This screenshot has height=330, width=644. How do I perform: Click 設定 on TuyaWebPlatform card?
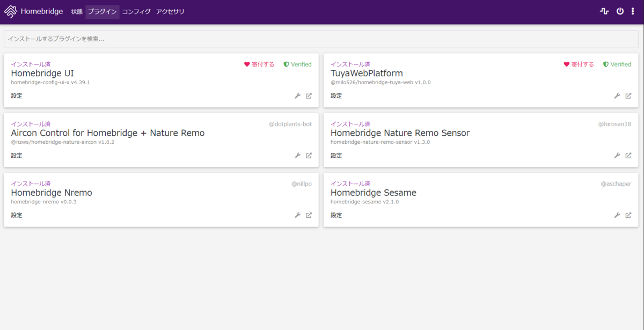point(336,96)
